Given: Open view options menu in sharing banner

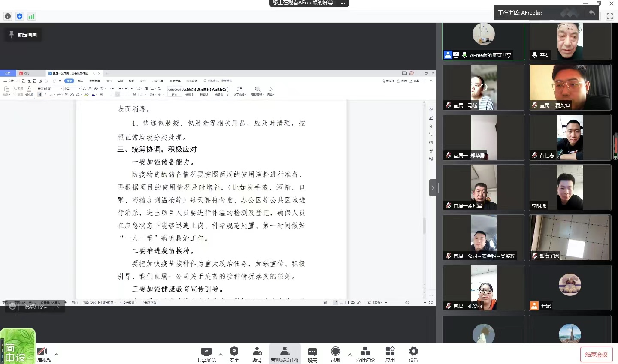Looking at the screenshot, I should click(x=343, y=3).
